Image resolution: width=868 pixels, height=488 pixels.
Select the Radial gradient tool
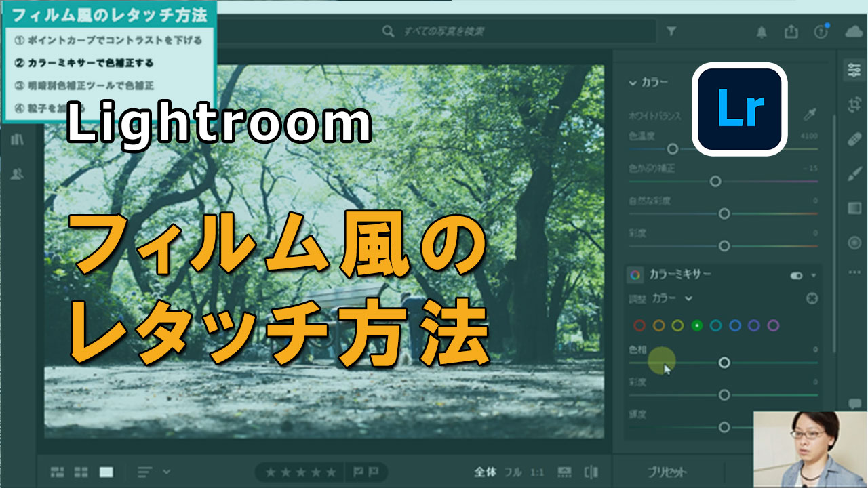[x=854, y=242]
